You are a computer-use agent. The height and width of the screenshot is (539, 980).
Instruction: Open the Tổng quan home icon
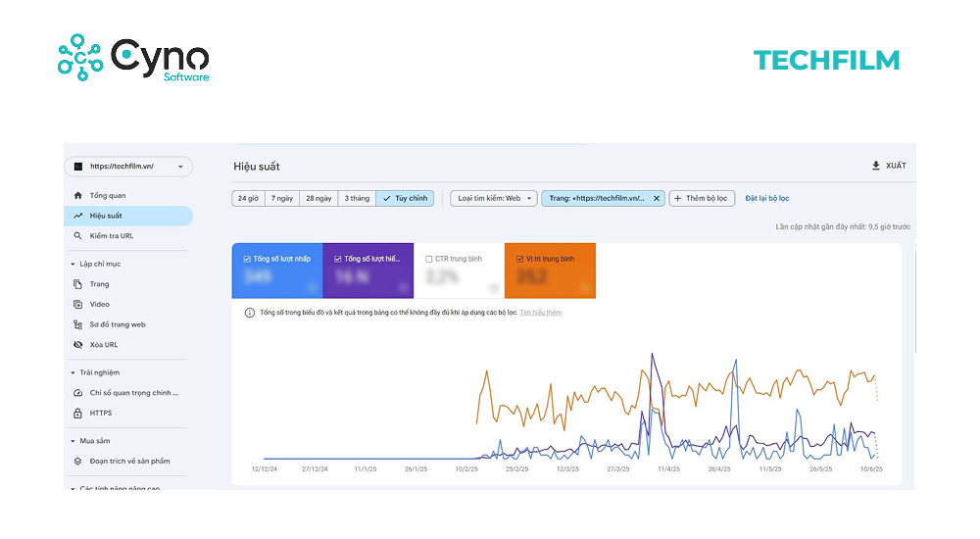pyautogui.click(x=78, y=196)
